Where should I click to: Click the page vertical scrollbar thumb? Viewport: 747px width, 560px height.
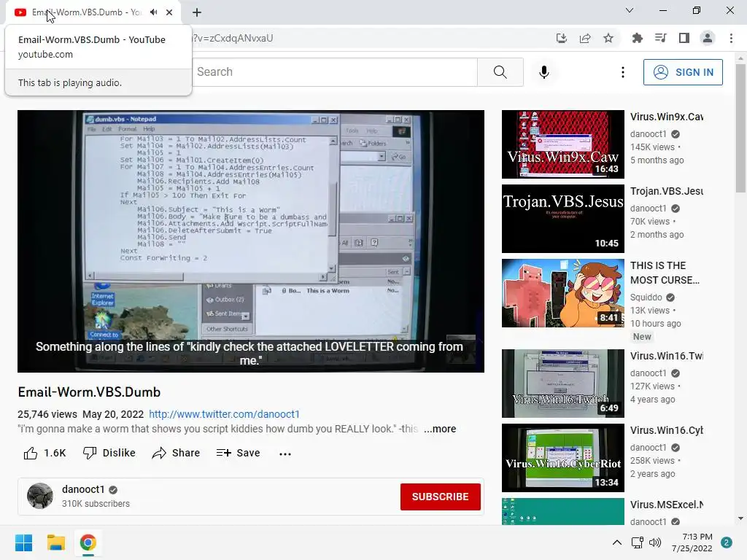coord(740,128)
